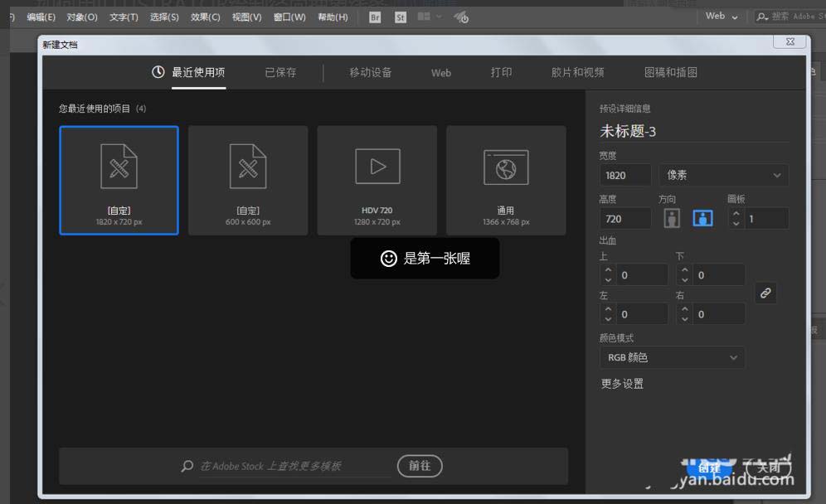Image resolution: width=826 pixels, height=504 pixels.
Task: Click the Adobe Stock template search field
Action: coord(282,466)
